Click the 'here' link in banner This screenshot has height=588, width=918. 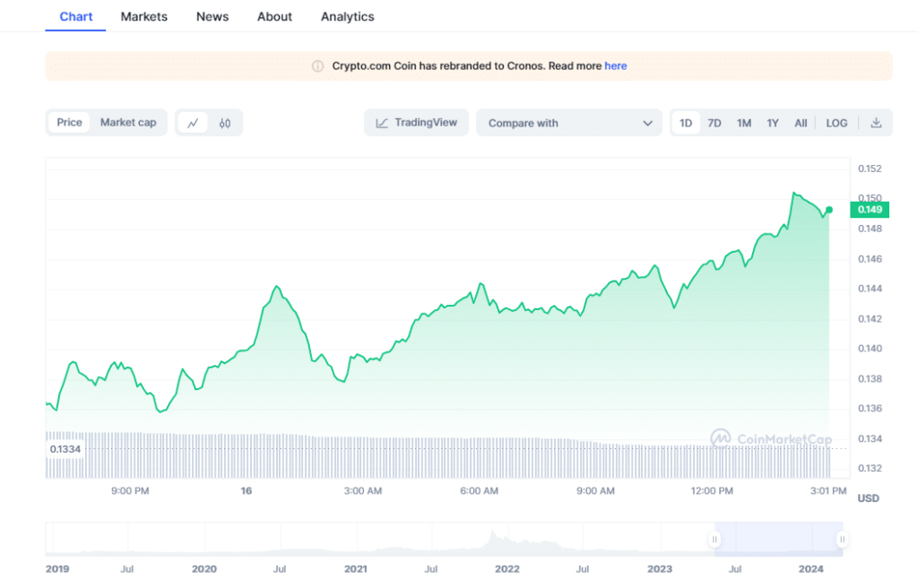pos(615,66)
